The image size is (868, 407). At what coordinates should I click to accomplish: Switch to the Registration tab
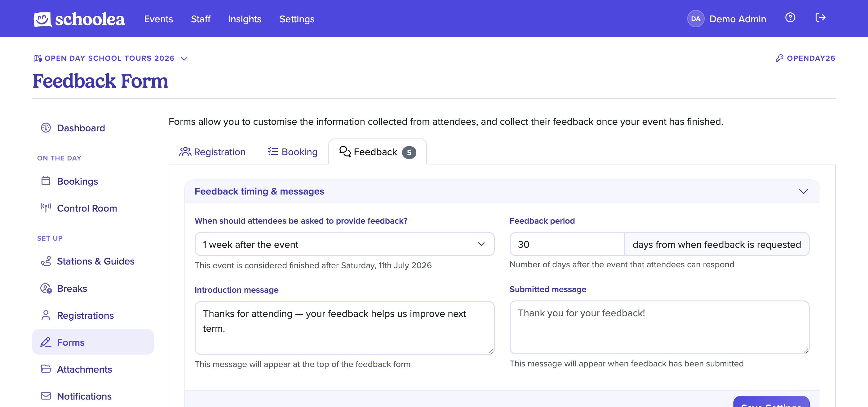click(x=212, y=152)
